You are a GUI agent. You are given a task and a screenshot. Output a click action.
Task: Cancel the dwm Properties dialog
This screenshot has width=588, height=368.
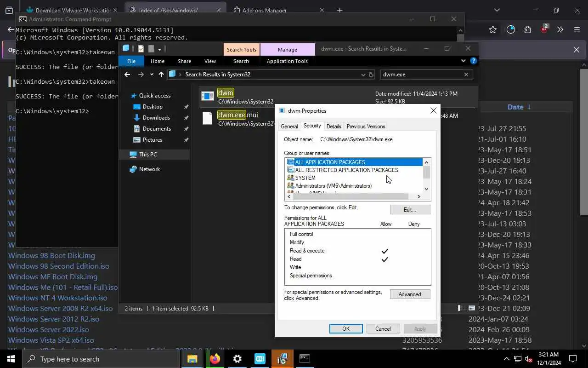coord(383,329)
